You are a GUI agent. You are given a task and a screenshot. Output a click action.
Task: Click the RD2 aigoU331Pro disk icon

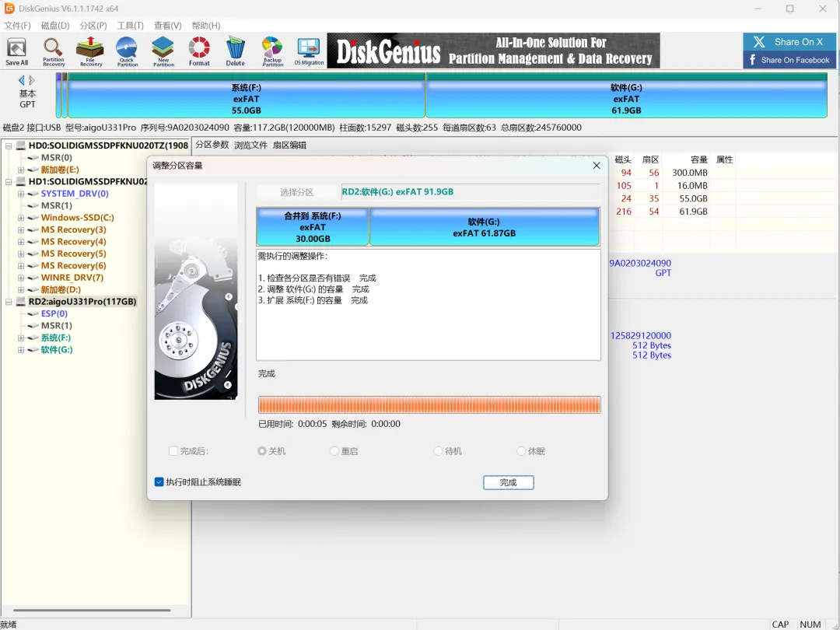(x=21, y=302)
